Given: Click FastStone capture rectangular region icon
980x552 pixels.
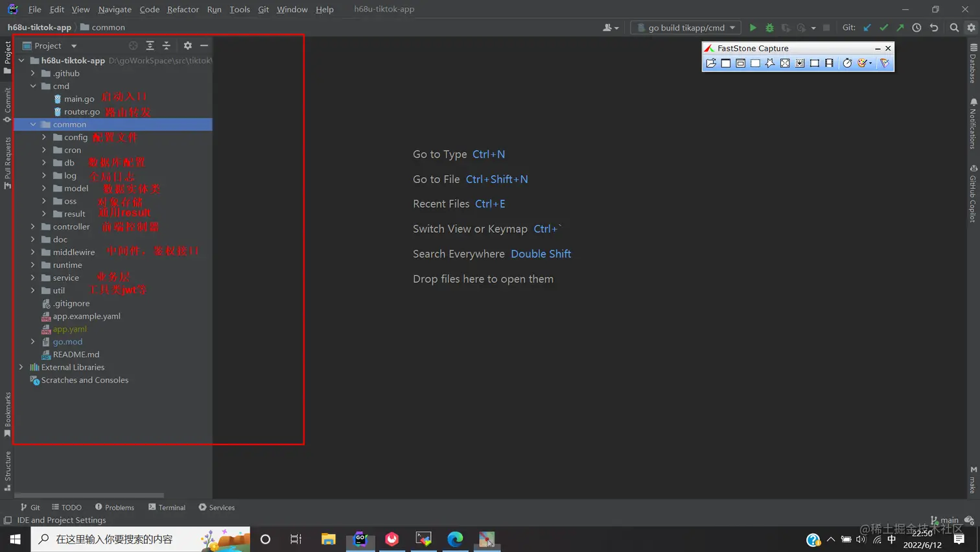Looking at the screenshot, I should [x=755, y=63].
